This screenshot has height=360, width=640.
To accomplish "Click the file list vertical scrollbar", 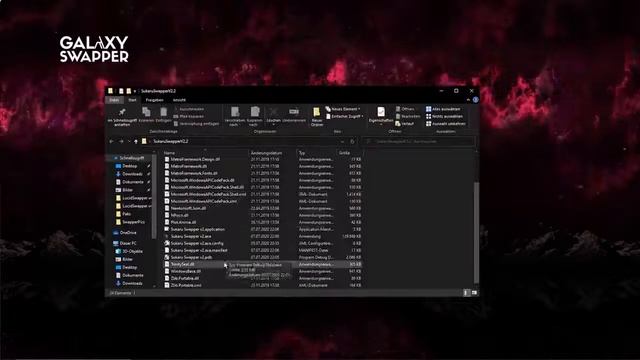I will [x=476, y=233].
